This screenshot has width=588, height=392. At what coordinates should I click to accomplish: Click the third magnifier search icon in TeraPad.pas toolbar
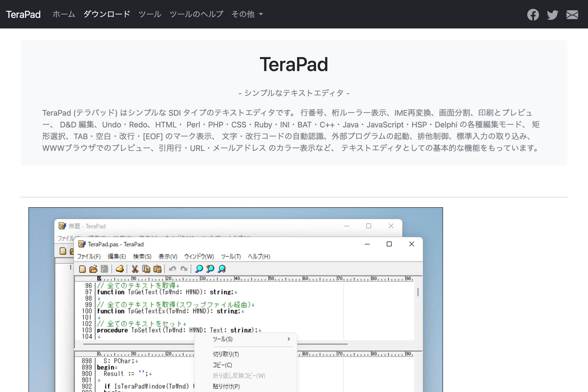pyautogui.click(x=222, y=269)
